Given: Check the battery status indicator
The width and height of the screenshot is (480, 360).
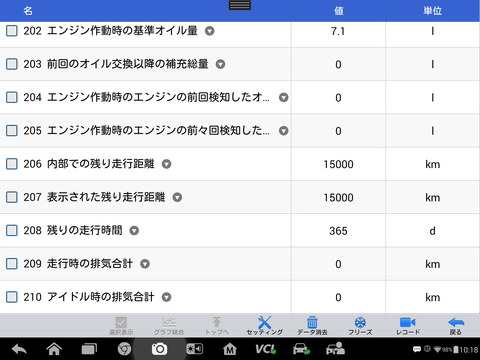Looking at the screenshot, I should point(456,350).
